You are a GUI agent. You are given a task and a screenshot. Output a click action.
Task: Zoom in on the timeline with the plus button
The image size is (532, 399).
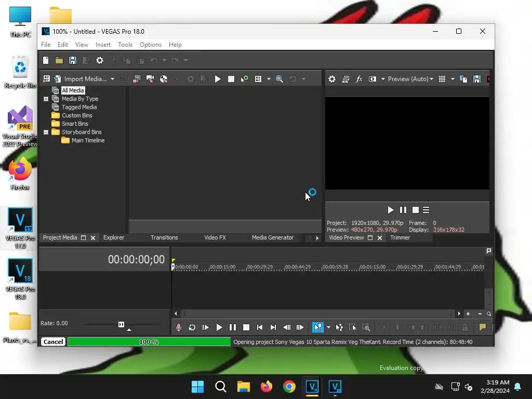point(468,314)
